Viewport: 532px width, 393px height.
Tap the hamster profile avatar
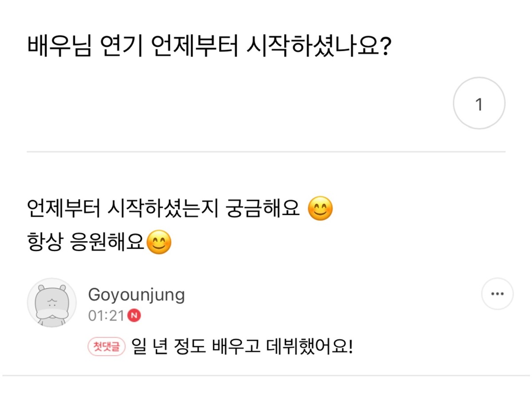52,303
